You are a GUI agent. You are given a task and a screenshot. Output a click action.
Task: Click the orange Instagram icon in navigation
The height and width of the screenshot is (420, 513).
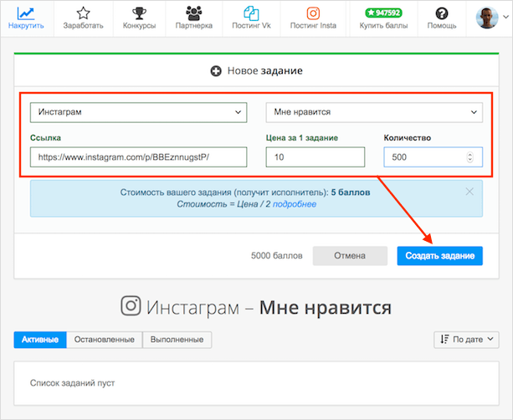coord(313,13)
